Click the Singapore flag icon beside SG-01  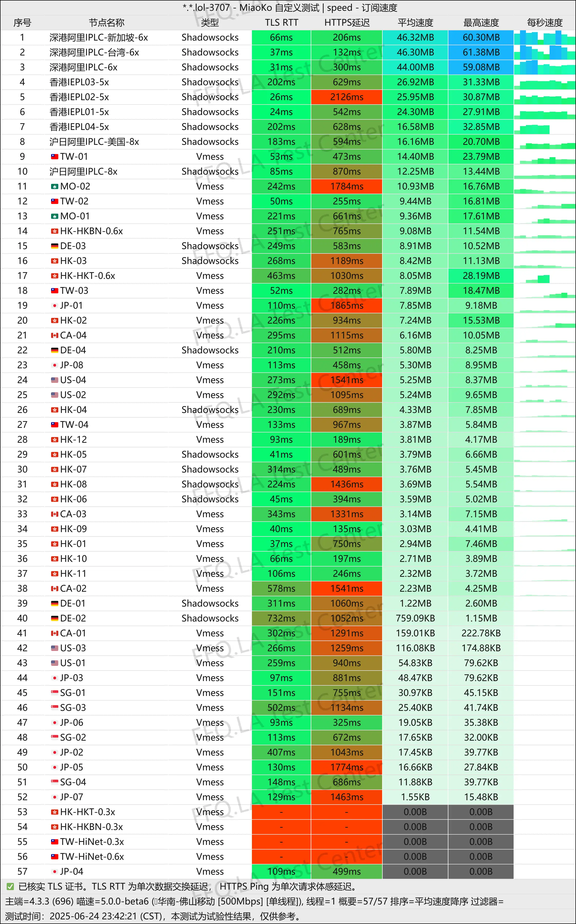pyautogui.click(x=54, y=693)
